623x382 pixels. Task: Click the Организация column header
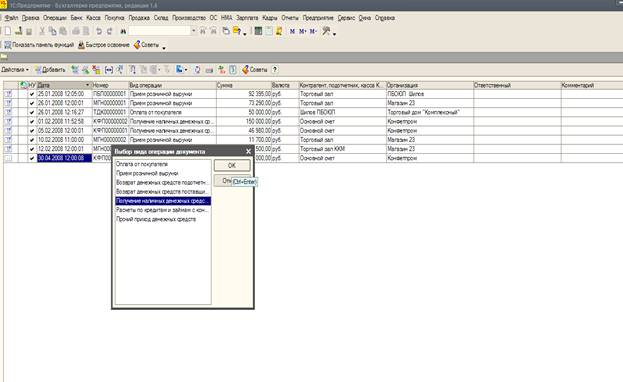430,85
